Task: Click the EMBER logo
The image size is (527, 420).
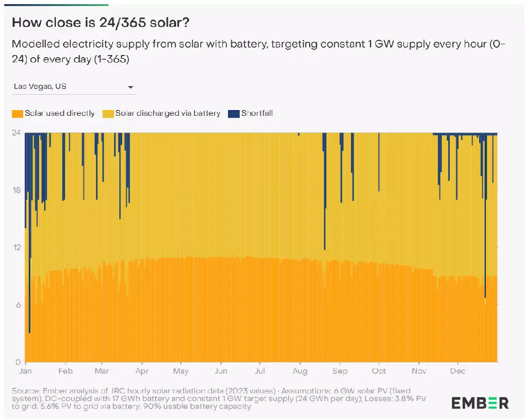Action: pos(480,403)
